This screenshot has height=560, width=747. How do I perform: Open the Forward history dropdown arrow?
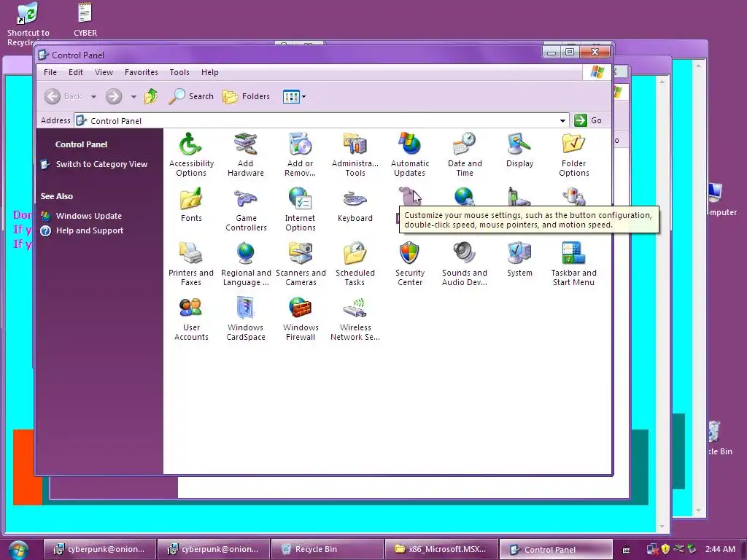click(134, 97)
